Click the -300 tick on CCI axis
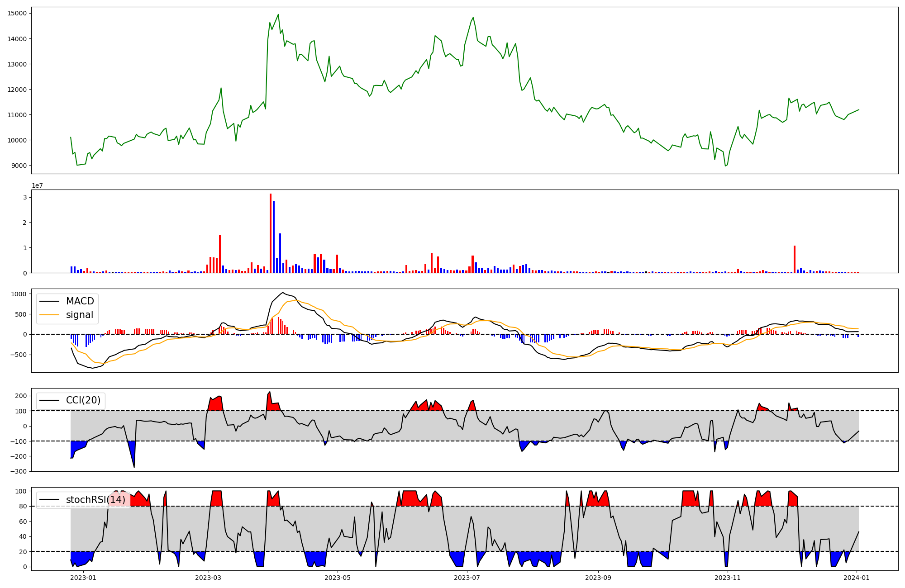The height and width of the screenshot is (588, 905). pyautogui.click(x=19, y=471)
